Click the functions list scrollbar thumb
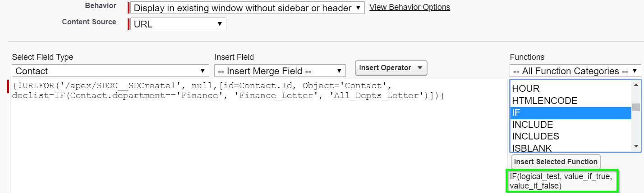 click(636, 107)
